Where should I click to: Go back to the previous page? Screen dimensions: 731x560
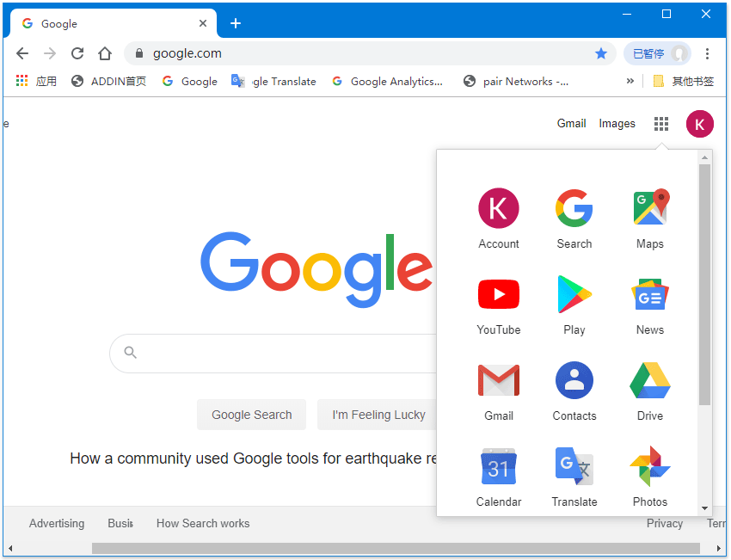tap(22, 53)
